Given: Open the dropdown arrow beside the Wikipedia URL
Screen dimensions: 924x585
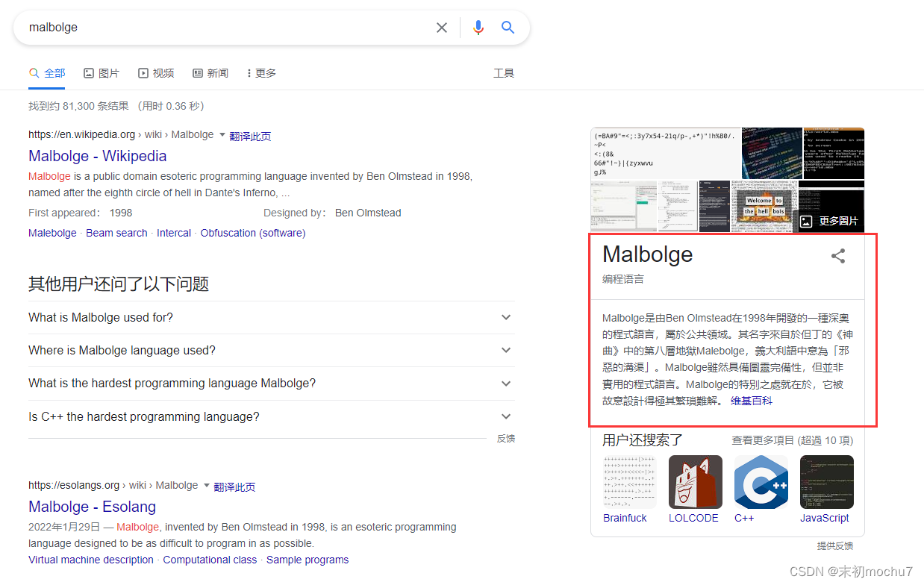Looking at the screenshot, I should [x=224, y=134].
